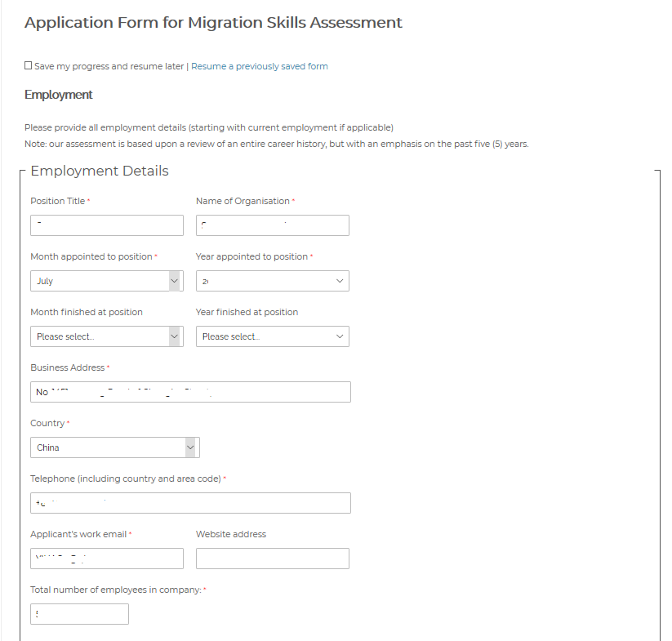Open the 'Resume a previously saved form' link

[x=259, y=66]
